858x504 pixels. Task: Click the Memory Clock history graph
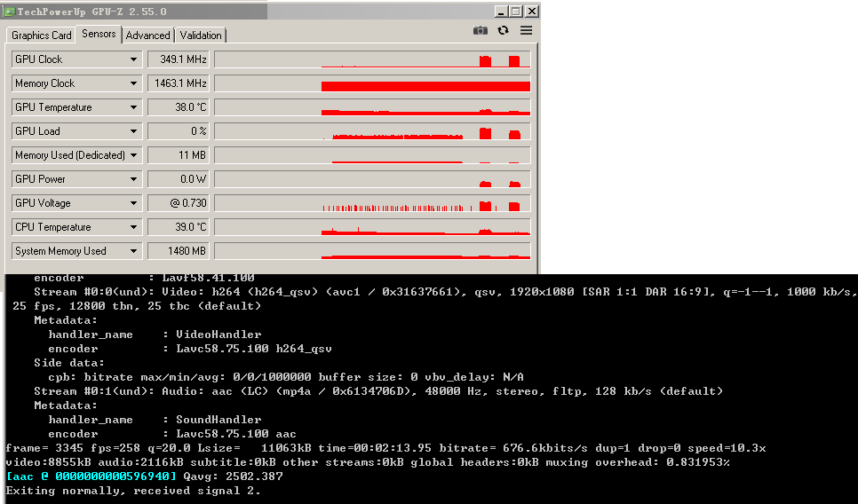click(372, 83)
